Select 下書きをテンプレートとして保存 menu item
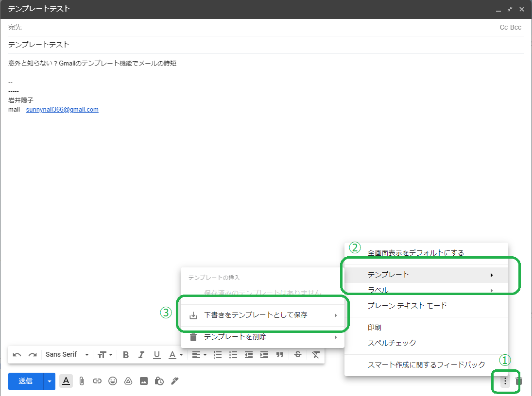532x396 pixels. pyautogui.click(x=256, y=315)
